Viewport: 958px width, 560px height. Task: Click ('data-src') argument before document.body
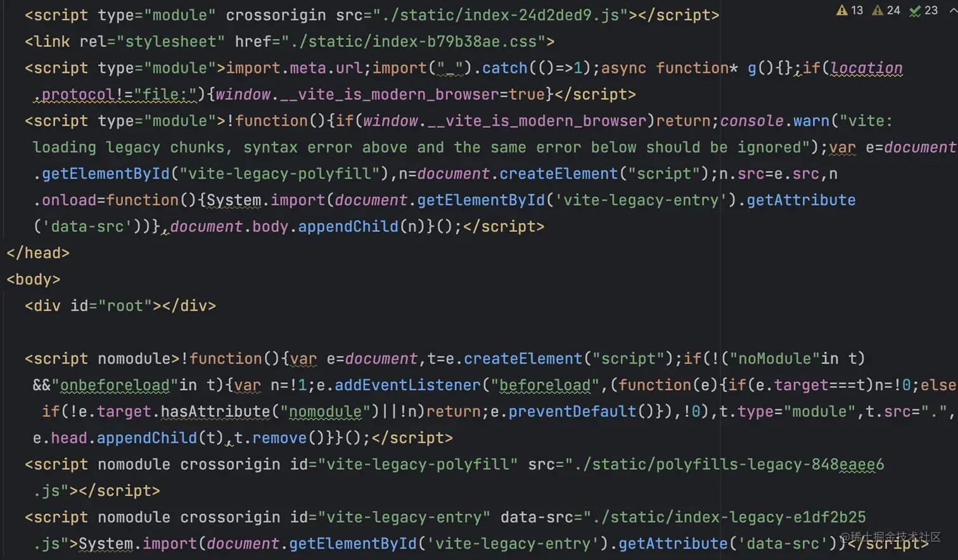pos(87,226)
